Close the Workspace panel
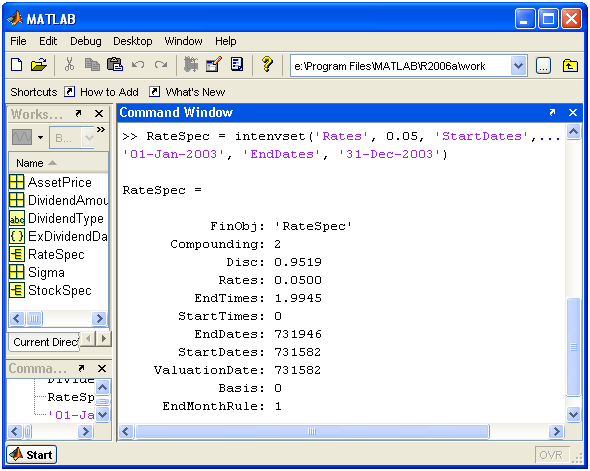Screen dimensions: 590x471 click(x=99, y=114)
